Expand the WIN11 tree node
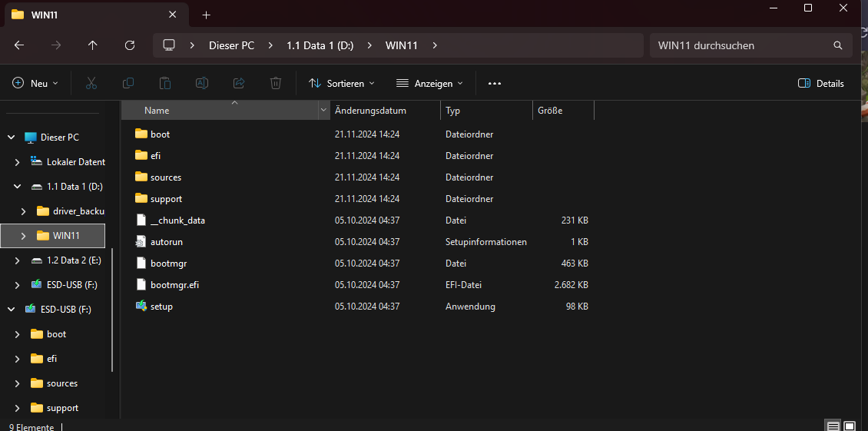The height and width of the screenshot is (431, 868). click(23, 235)
